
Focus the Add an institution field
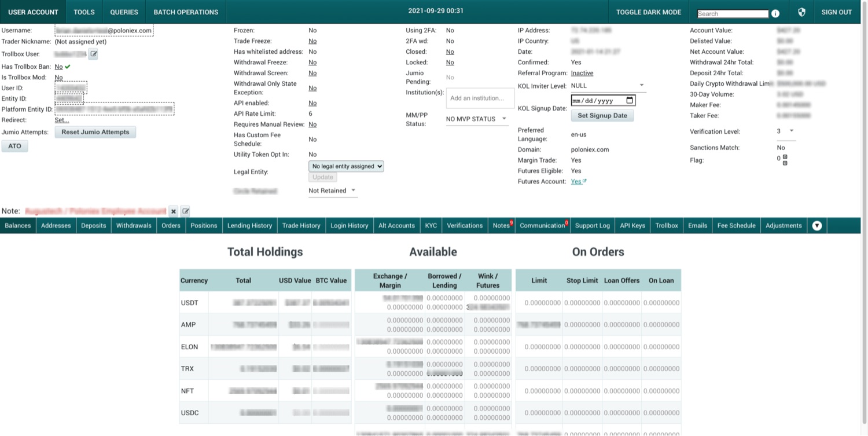(480, 98)
